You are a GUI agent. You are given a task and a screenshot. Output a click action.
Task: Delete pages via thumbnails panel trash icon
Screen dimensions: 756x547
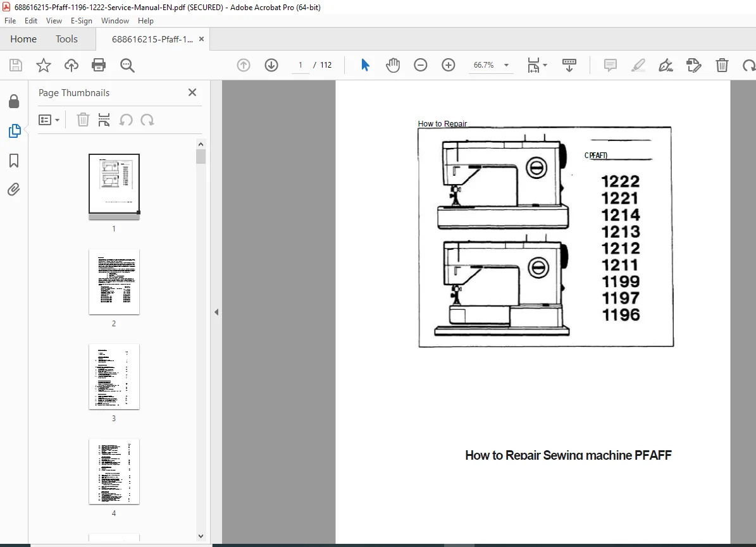tap(83, 120)
